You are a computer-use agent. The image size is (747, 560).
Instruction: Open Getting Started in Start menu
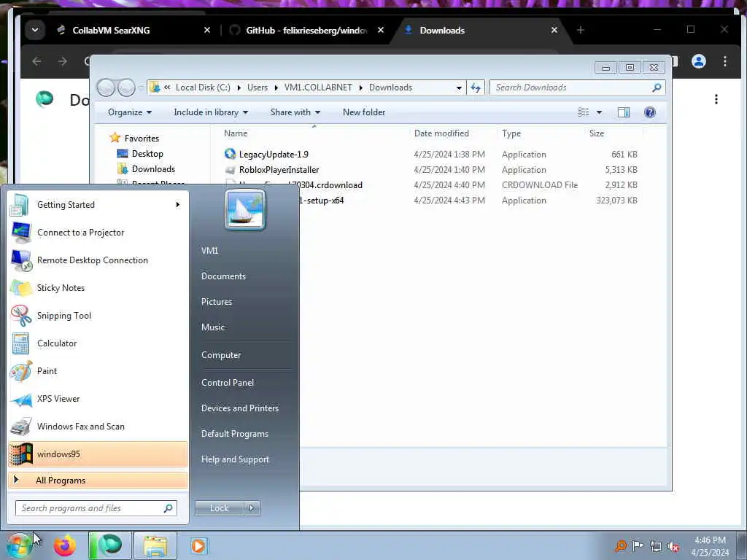(98, 205)
